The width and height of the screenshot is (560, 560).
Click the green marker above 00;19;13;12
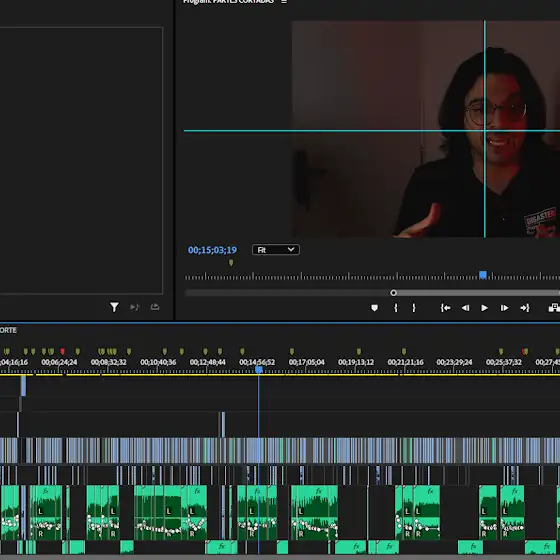click(359, 351)
